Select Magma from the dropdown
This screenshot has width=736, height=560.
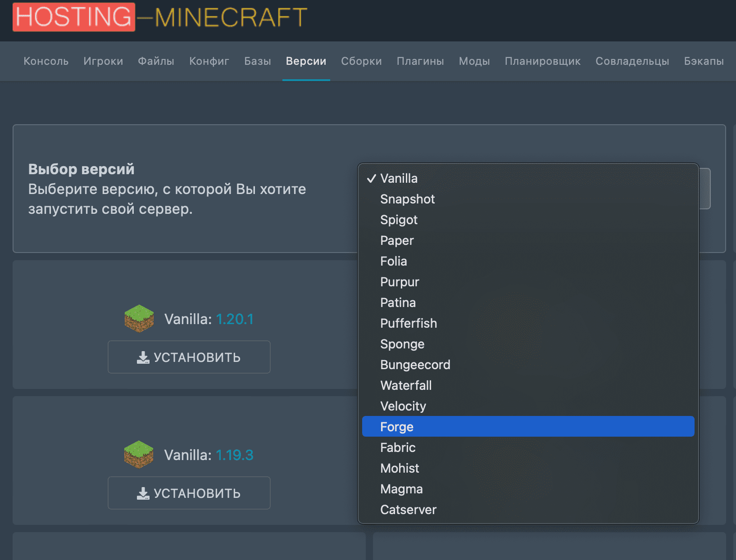click(528, 489)
